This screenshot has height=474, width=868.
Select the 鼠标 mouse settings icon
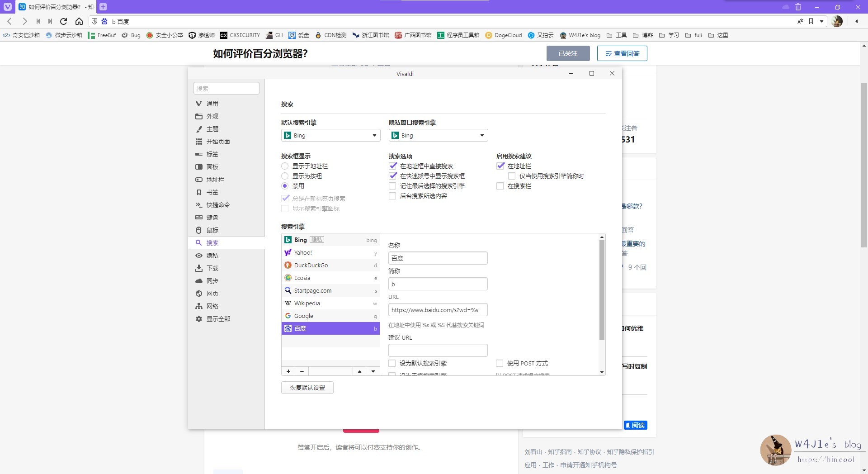199,230
